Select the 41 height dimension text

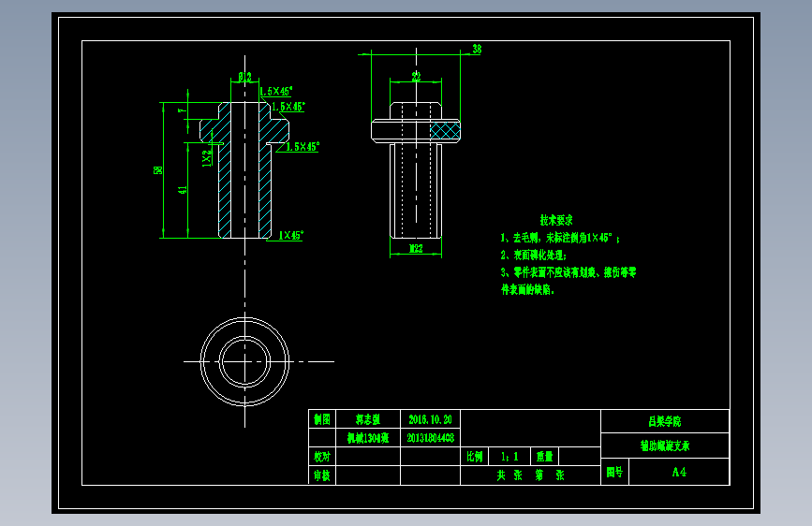(x=183, y=190)
